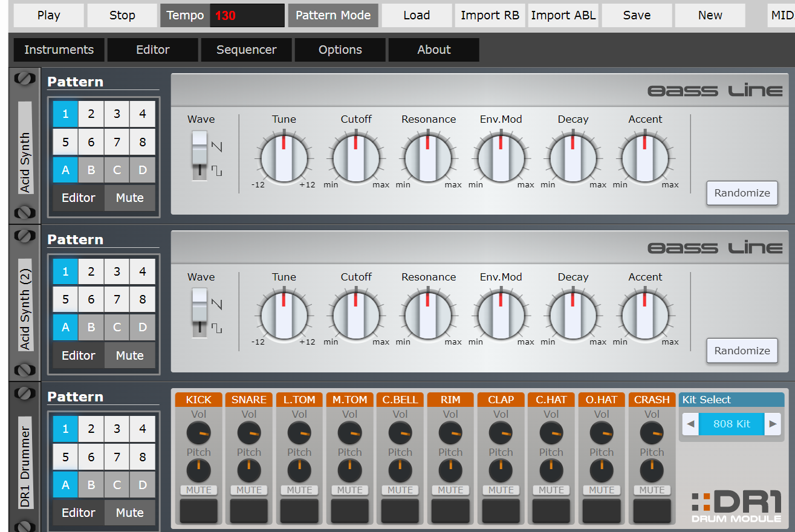Trigger the M.TOM drum pad
The width and height of the screenshot is (795, 532).
click(349, 511)
